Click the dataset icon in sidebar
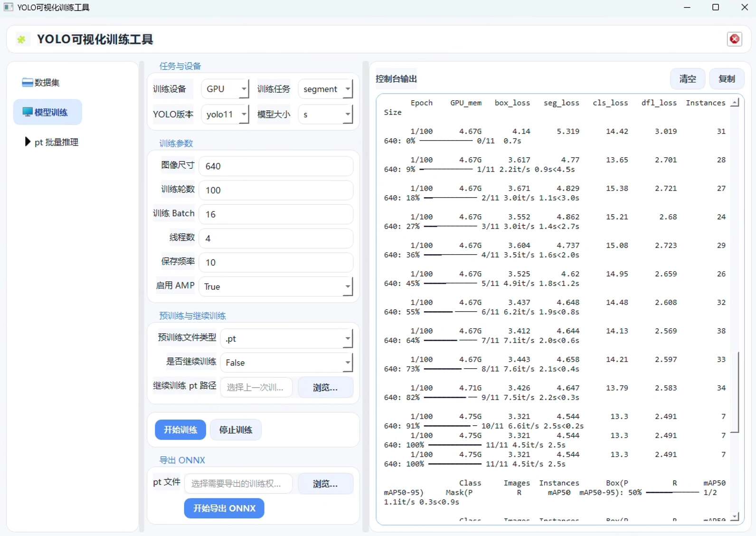Screen dimensions: 756x536 click(x=28, y=83)
